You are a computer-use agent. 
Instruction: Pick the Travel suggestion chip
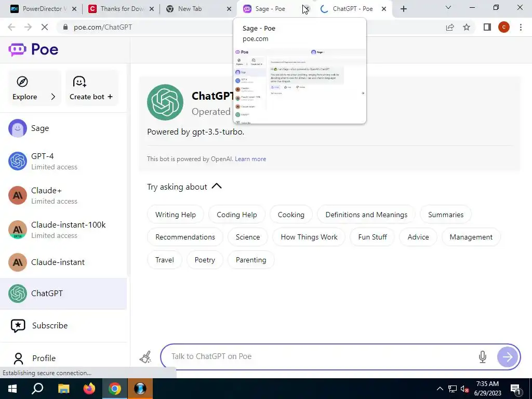pyautogui.click(x=165, y=260)
